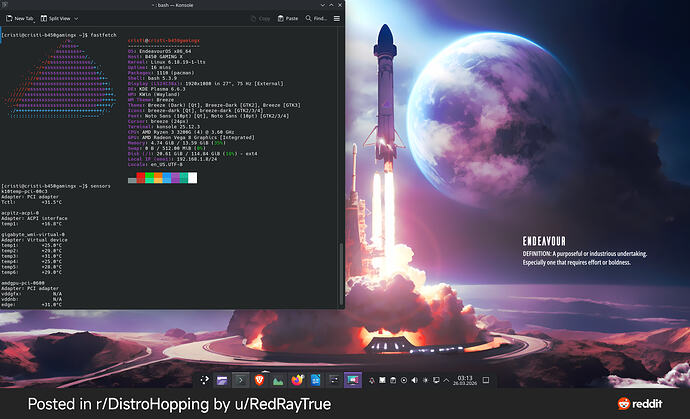The image size is (690, 419).
Task: Click the white color block in fastfetch
Action: tap(193, 178)
